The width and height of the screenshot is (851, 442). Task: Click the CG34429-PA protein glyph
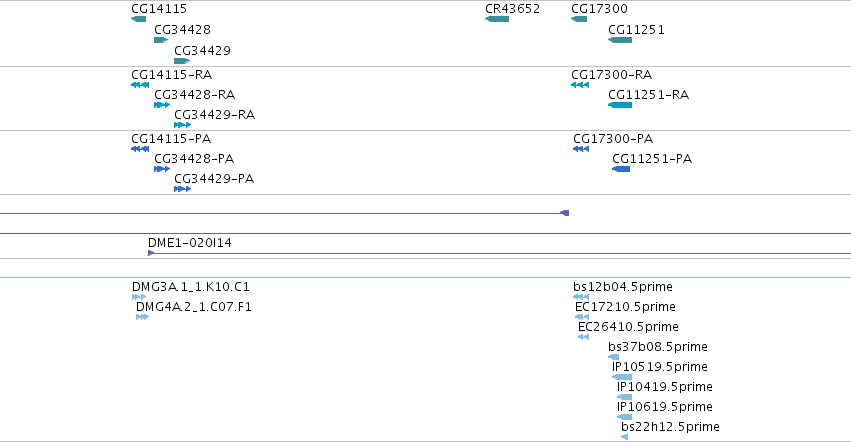[183, 189]
